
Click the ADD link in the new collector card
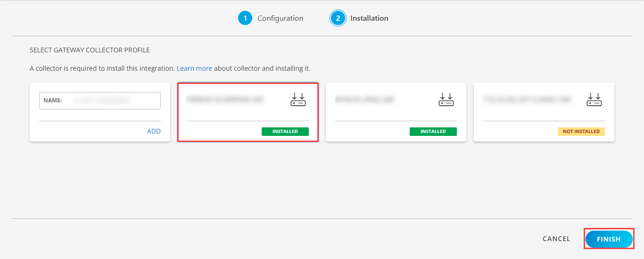coord(154,131)
